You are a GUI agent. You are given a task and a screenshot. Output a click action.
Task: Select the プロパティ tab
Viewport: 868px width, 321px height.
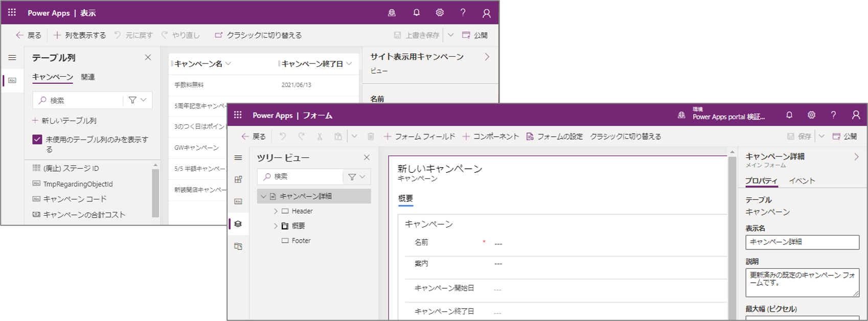click(x=761, y=181)
